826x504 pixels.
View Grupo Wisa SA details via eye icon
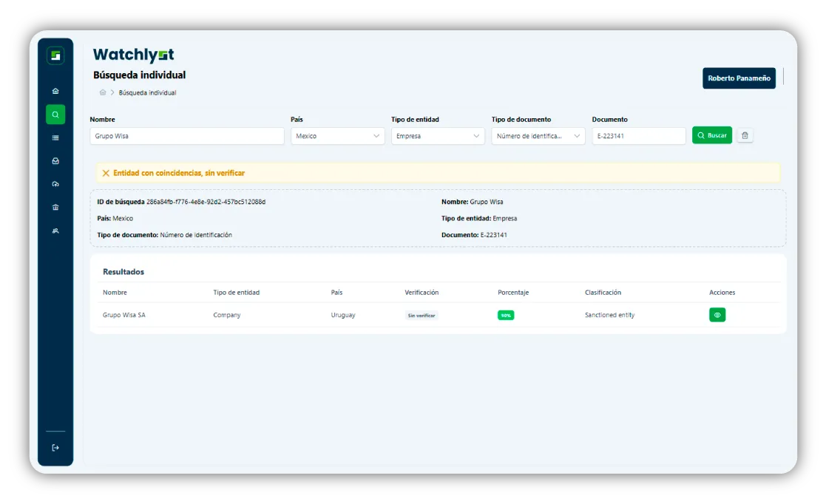click(717, 314)
